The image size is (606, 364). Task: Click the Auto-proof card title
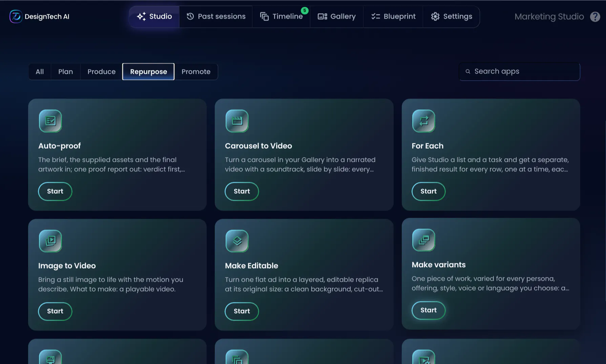coord(59,146)
